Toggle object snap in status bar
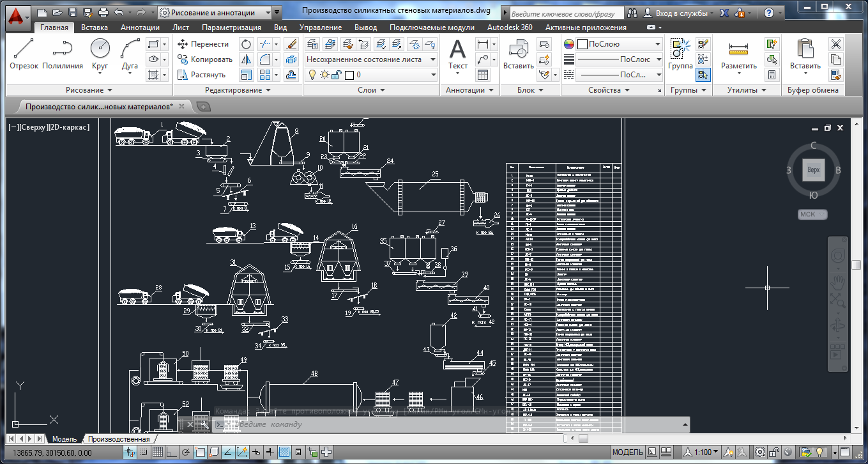Viewport: 868px width, 464px height. click(200, 452)
